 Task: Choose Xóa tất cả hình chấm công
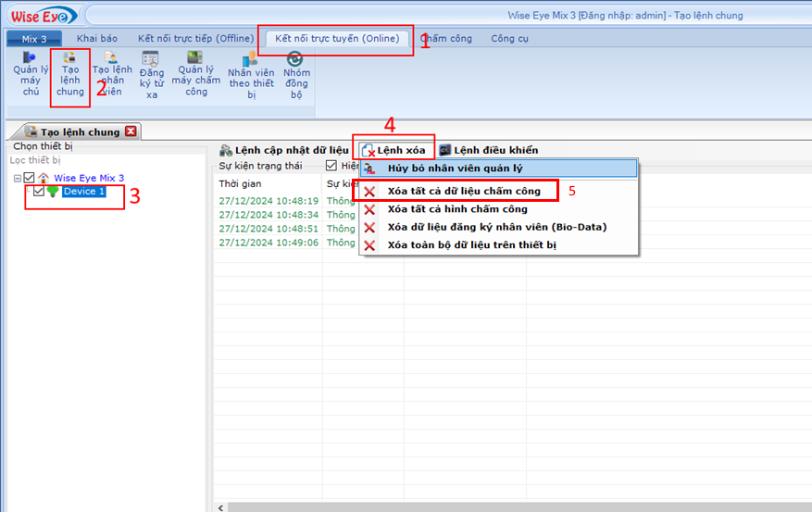[x=499, y=209]
